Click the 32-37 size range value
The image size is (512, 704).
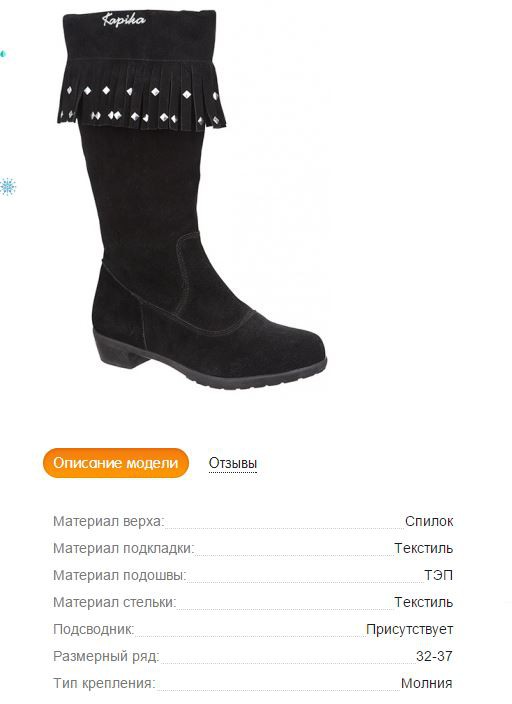click(434, 656)
